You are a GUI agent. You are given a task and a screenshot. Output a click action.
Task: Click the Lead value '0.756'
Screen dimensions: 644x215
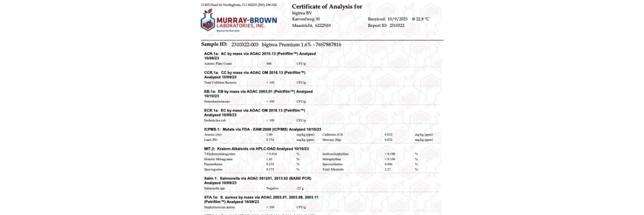(270, 139)
